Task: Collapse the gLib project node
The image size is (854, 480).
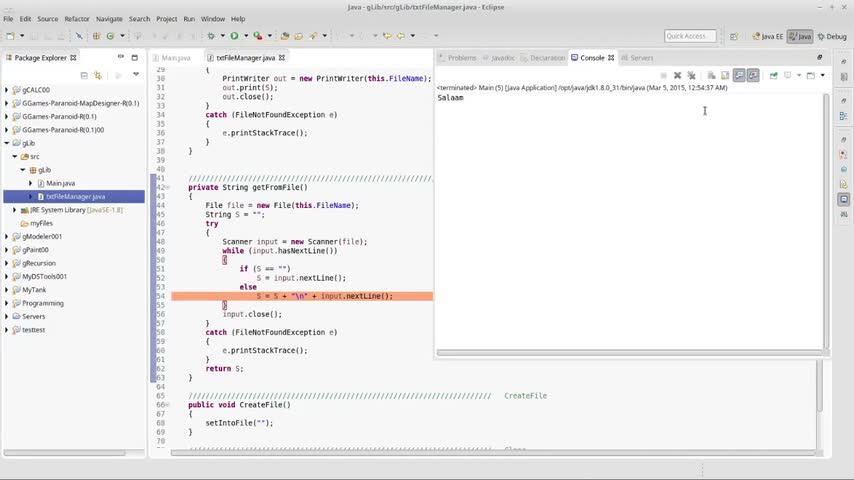Action: [x=7, y=143]
